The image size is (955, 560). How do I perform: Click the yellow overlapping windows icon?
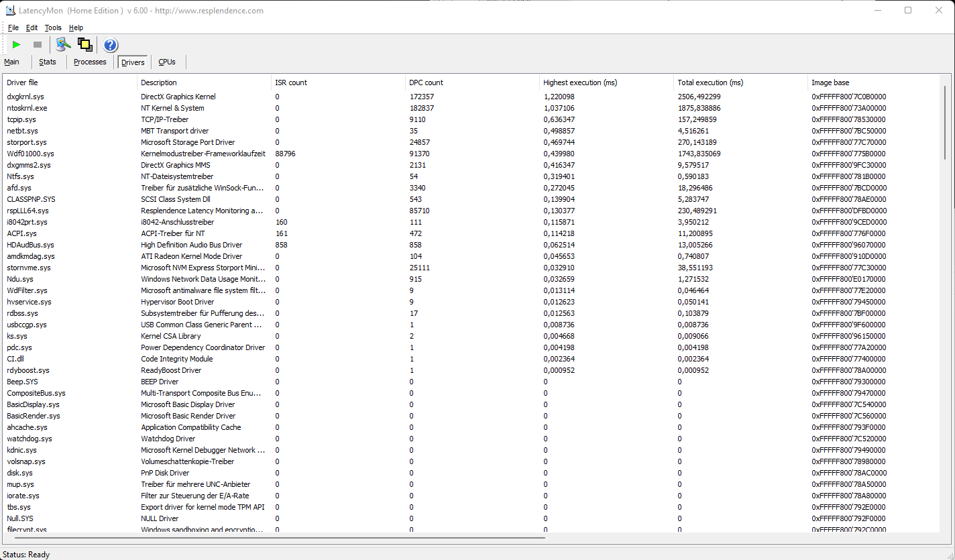coord(85,45)
